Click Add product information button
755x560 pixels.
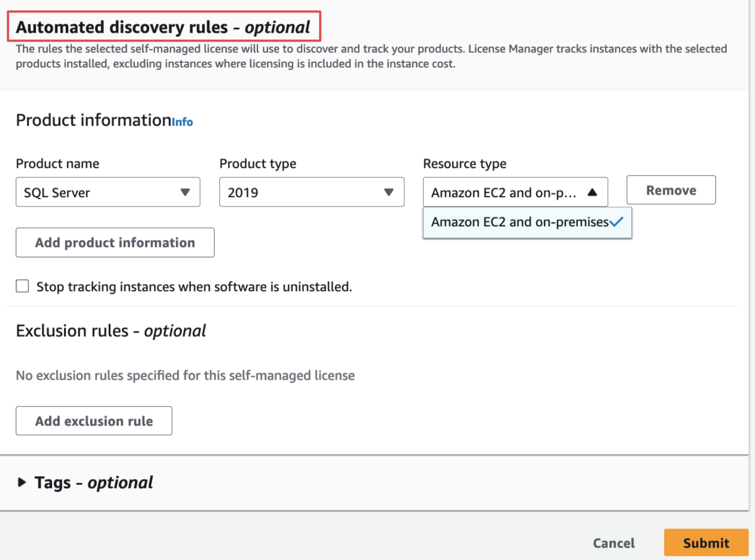pos(115,243)
